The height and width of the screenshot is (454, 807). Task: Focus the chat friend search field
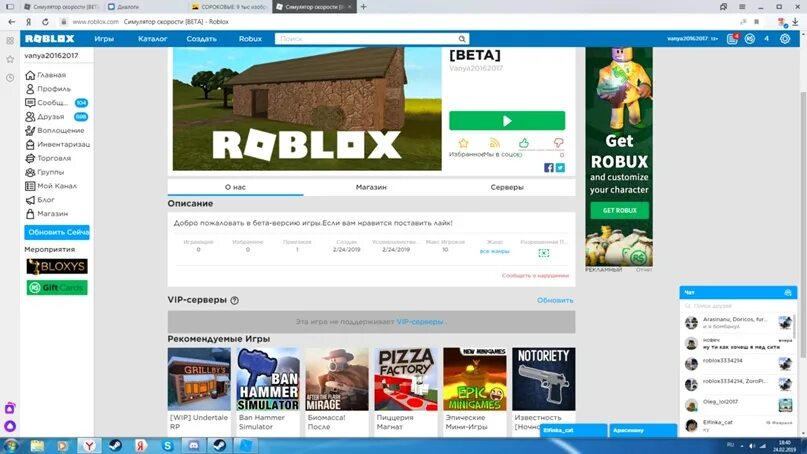click(738, 306)
